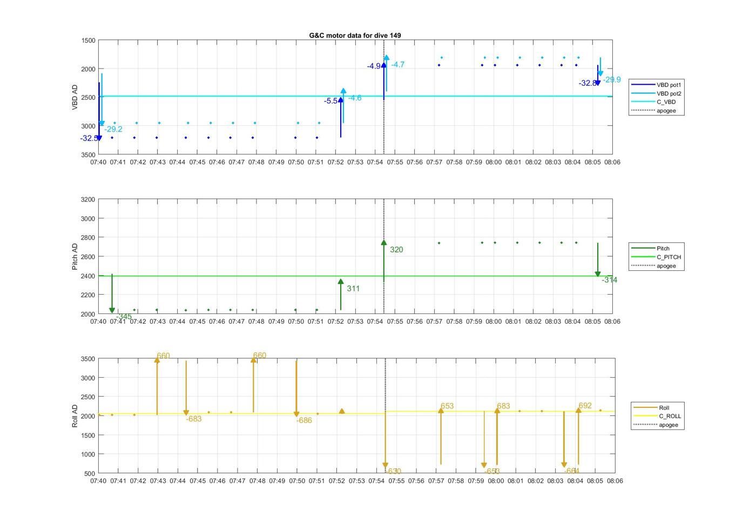Viewport: 756px width, 532px height.
Task: Click the '-4.7' data label near apogee
Action: click(398, 64)
